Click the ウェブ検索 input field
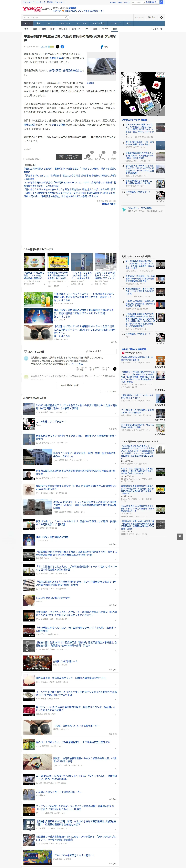The image size is (186, 868). click(x=137, y=2)
